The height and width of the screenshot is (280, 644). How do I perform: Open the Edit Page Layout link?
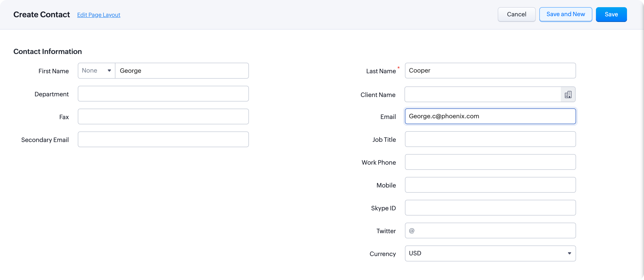99,15
